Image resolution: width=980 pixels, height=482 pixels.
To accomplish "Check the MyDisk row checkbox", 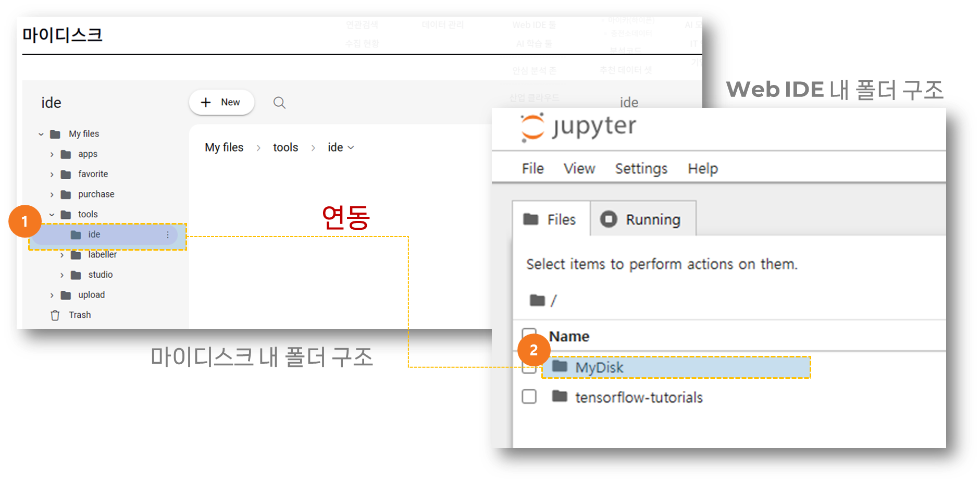I will pos(529,369).
